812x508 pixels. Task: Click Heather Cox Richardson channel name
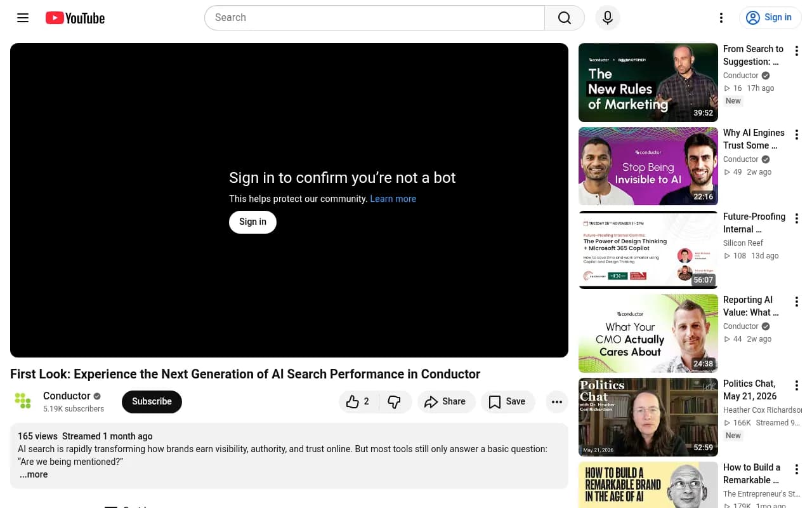[763, 410]
